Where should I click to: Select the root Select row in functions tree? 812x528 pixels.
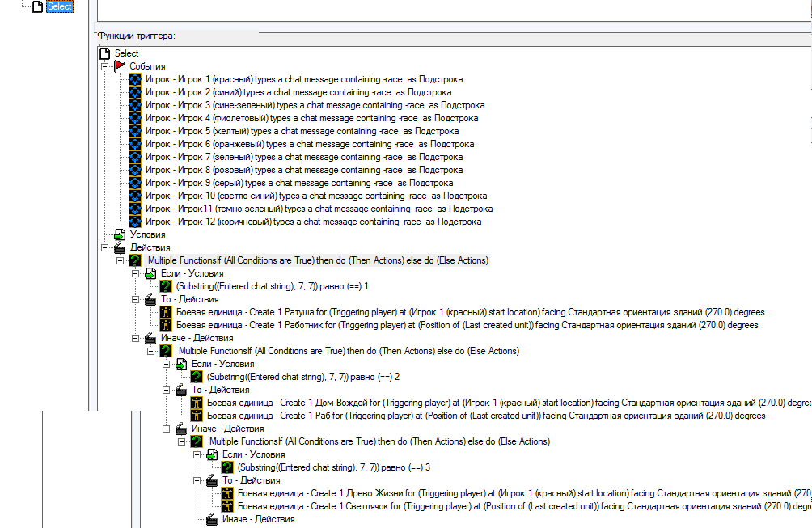click(x=126, y=53)
